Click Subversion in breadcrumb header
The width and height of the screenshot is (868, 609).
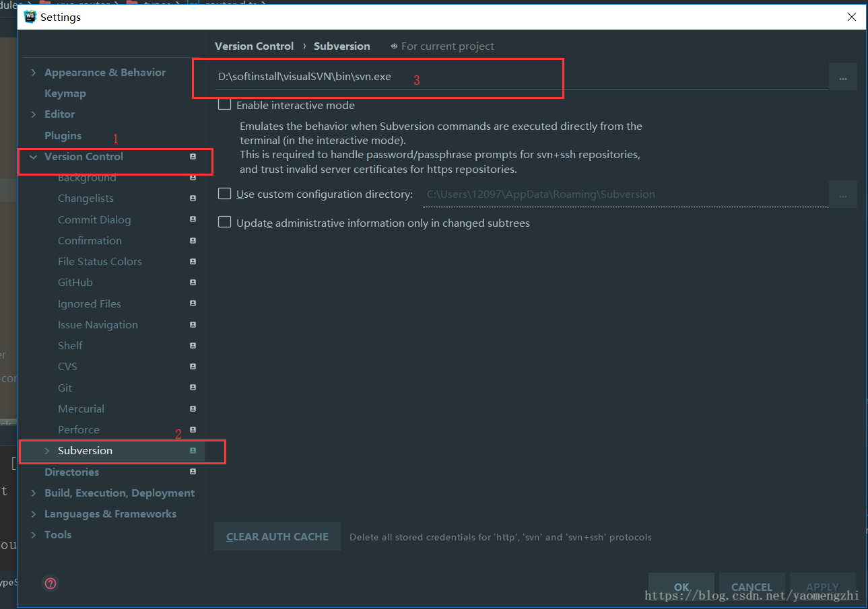point(342,46)
